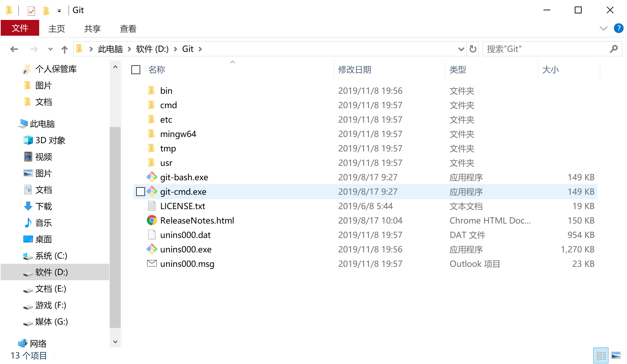
Task: Open 下载 in navigation pane
Action: point(44,206)
